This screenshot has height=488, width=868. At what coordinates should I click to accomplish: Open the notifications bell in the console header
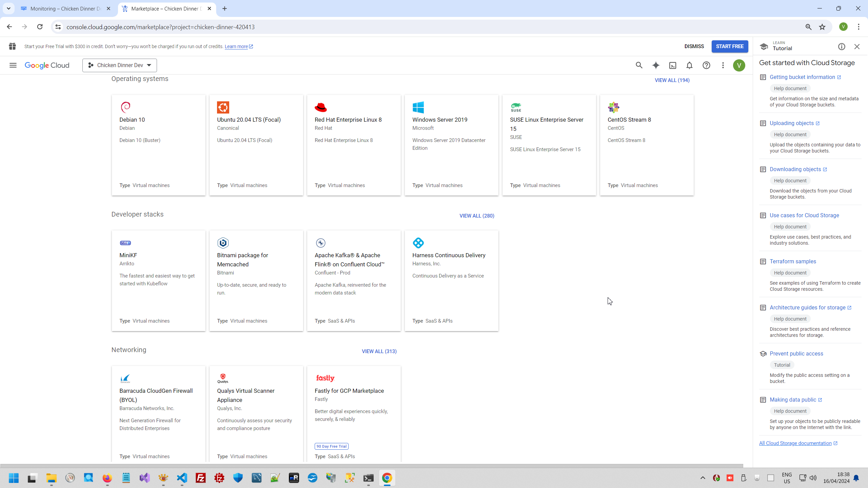[689, 65]
